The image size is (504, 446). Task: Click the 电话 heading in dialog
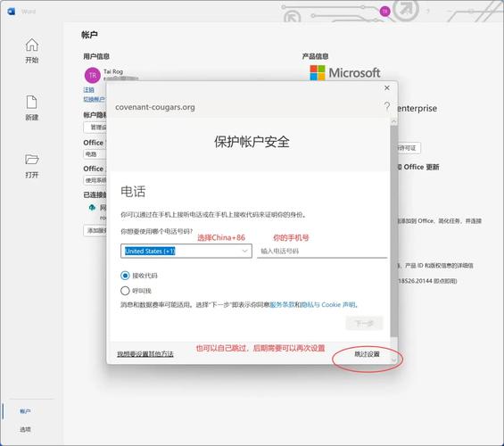(133, 191)
